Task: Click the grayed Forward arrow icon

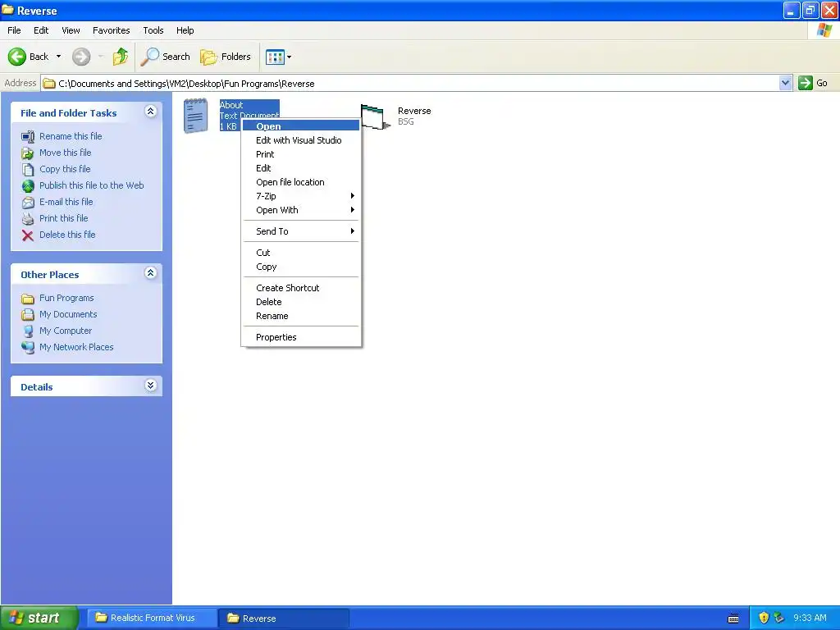Action: point(81,57)
